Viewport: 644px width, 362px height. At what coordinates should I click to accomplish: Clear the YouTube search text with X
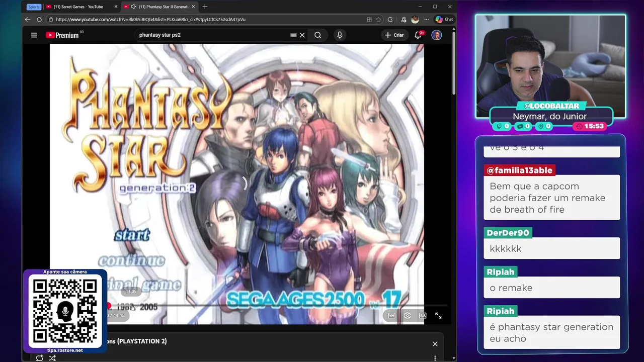302,35
